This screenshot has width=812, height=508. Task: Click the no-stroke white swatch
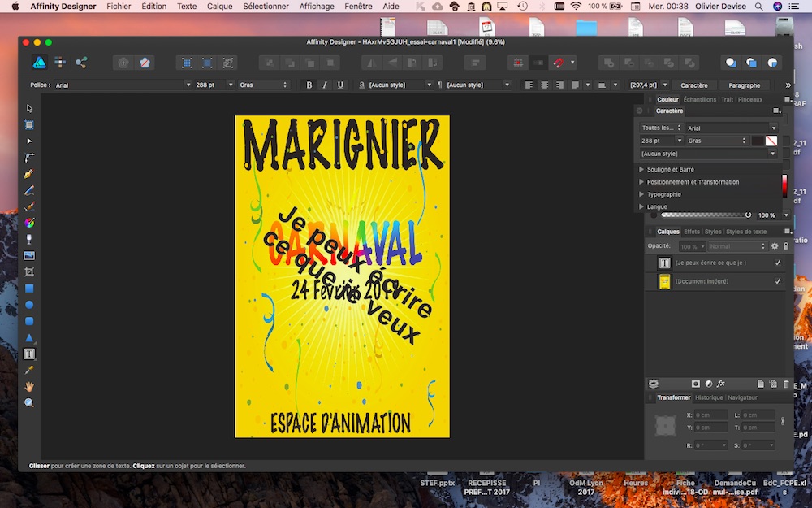click(x=771, y=141)
